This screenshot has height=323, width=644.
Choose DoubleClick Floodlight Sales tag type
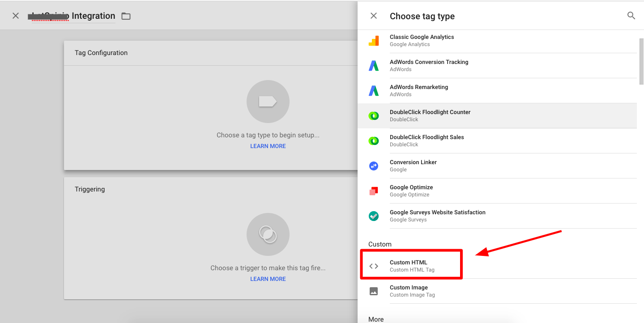pyautogui.click(x=497, y=141)
